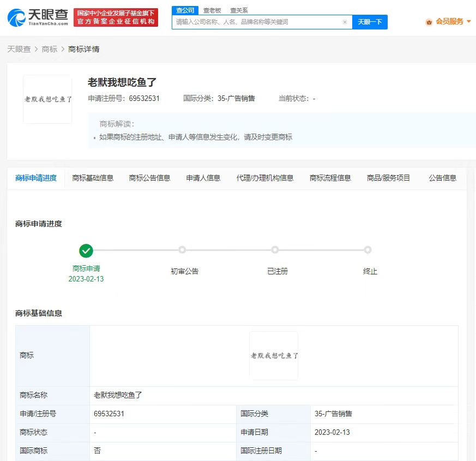The image size is (476, 461).
Task: Click the 2023-02-13 date under 商标申请
Action: pos(86,279)
